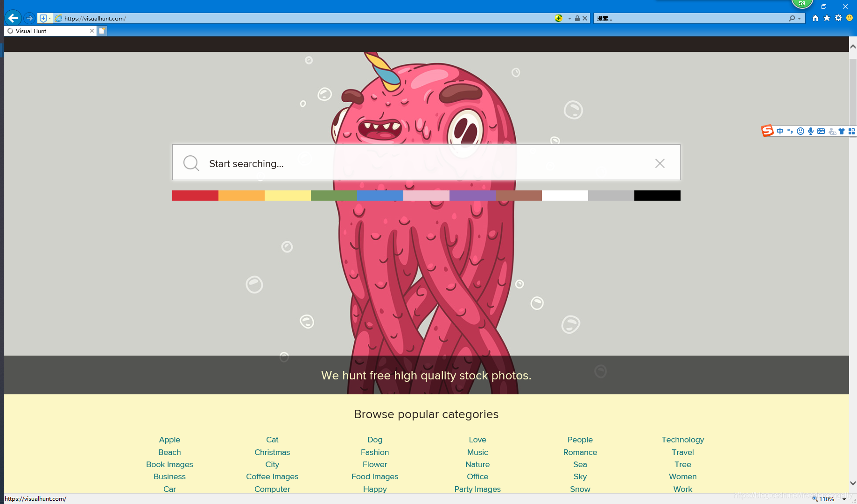This screenshot has height=504, width=857.
Task: Open the Apple category link
Action: (169, 440)
